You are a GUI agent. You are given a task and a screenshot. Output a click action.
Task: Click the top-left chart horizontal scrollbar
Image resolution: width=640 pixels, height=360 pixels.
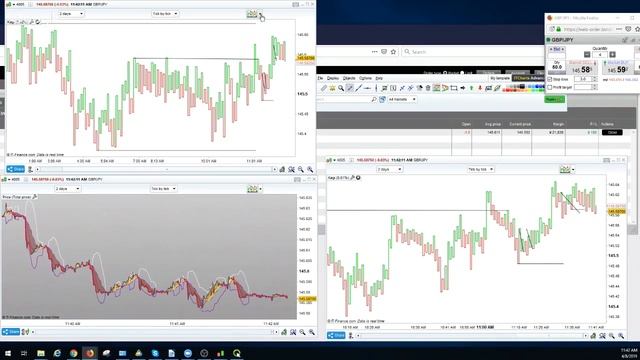pos(156,169)
